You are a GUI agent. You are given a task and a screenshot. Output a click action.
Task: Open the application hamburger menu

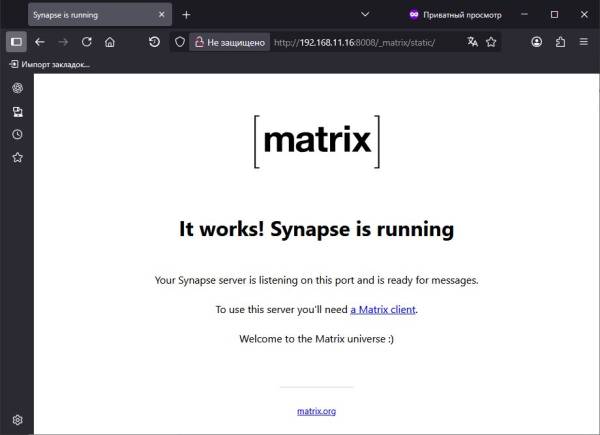pos(583,42)
